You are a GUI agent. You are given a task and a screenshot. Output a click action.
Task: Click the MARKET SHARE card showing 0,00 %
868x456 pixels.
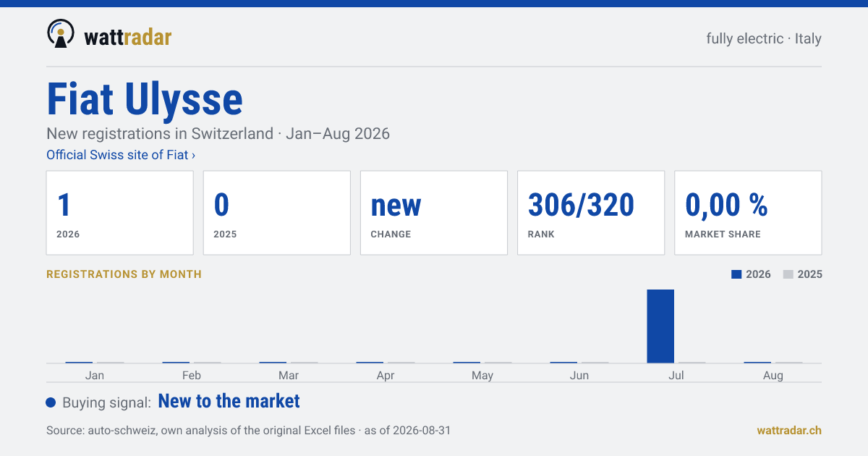pyautogui.click(x=748, y=213)
